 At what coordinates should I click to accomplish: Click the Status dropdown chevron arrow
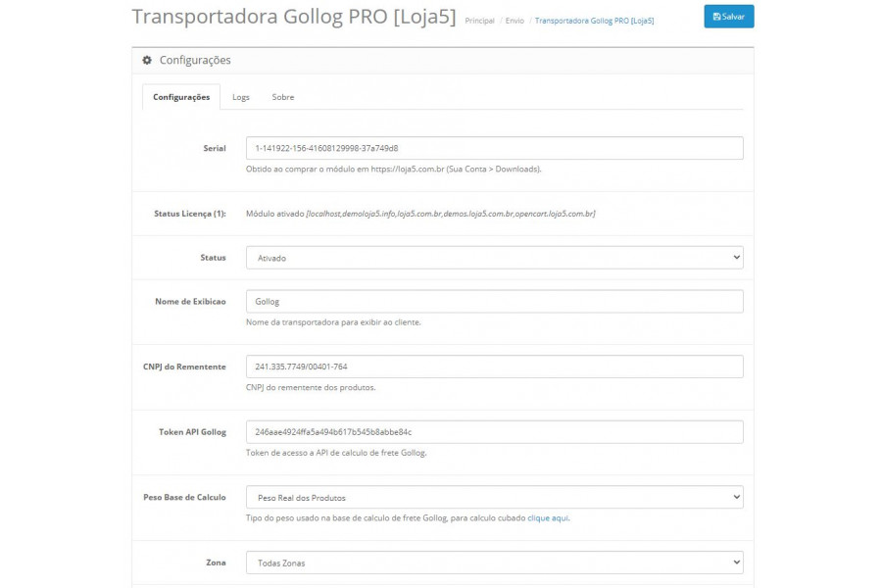(736, 258)
